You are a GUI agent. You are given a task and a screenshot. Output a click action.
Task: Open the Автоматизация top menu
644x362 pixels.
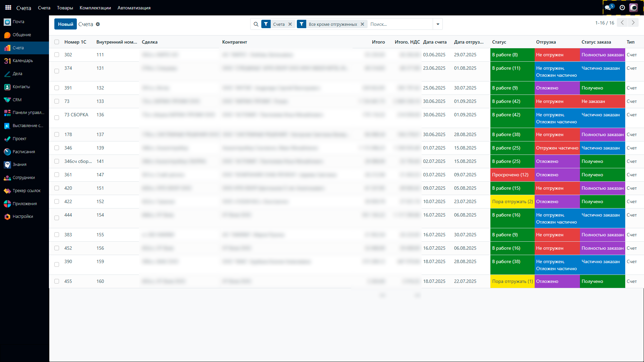134,8
